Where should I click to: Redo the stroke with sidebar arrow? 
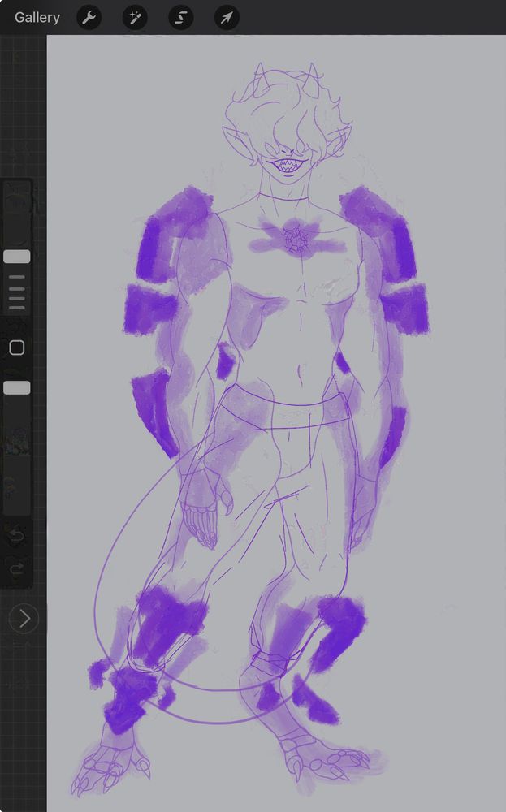(17, 570)
